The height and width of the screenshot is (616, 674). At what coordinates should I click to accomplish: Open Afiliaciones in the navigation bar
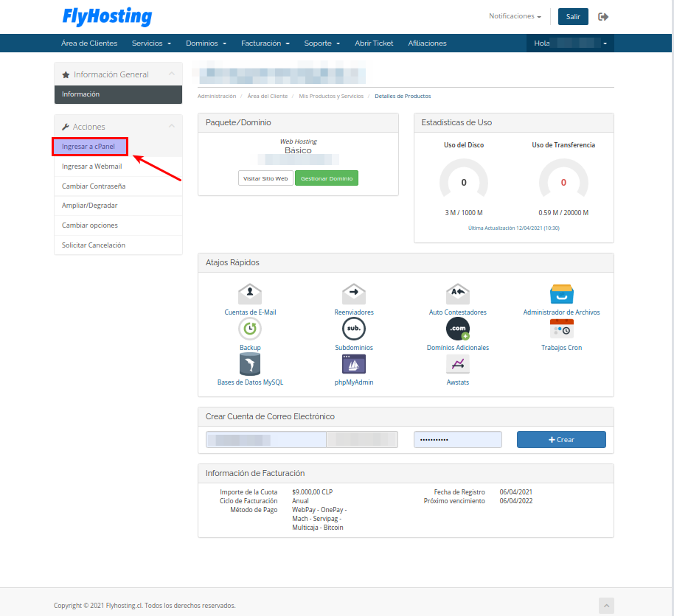427,43
